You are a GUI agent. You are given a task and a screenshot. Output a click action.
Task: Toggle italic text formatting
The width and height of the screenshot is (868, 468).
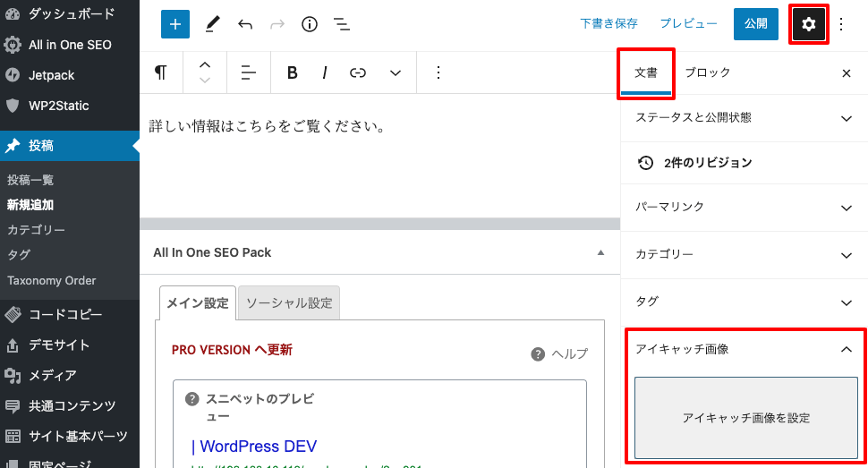click(325, 73)
